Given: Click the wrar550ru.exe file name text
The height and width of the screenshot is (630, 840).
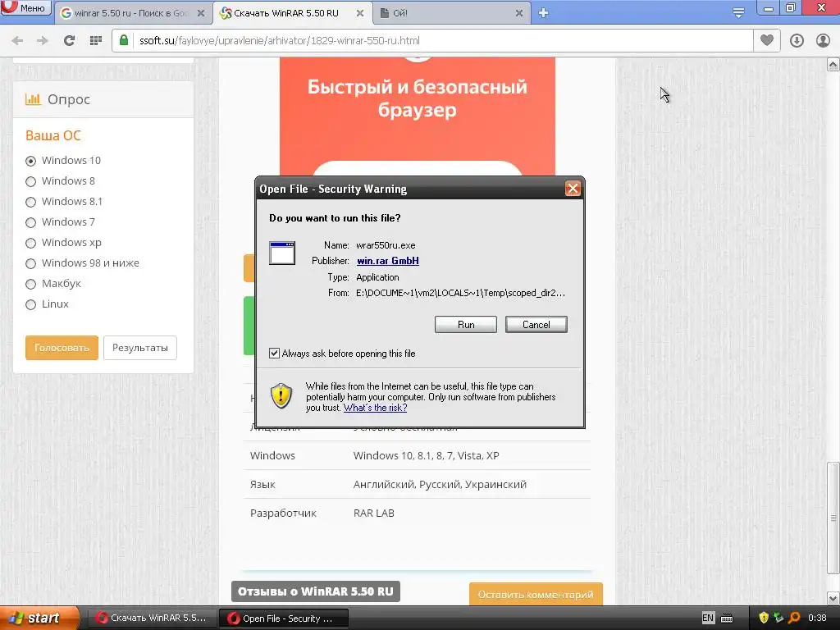Looking at the screenshot, I should [386, 245].
